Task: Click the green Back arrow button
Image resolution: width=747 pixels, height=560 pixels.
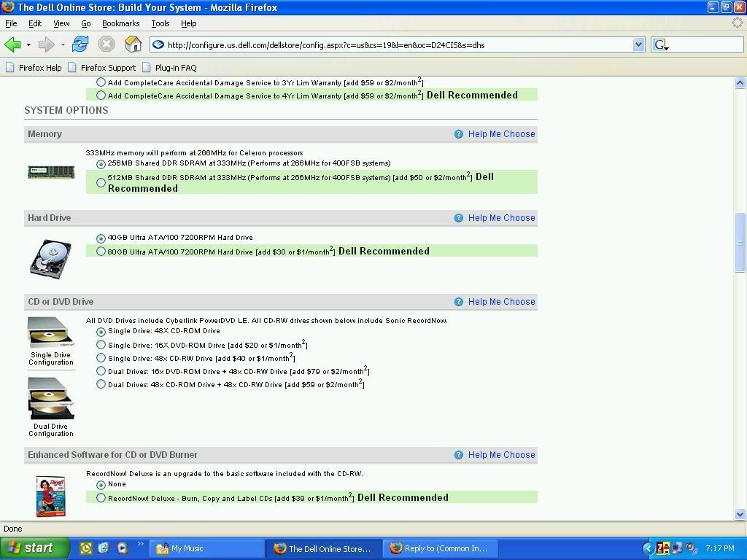Action: tap(13, 44)
